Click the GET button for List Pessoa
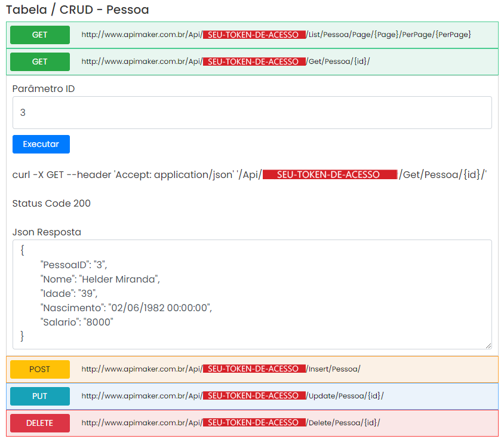504x442 pixels. tap(40, 35)
